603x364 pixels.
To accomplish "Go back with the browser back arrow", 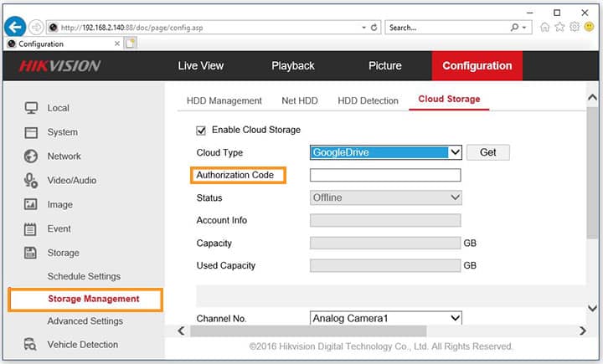I will (x=14, y=27).
